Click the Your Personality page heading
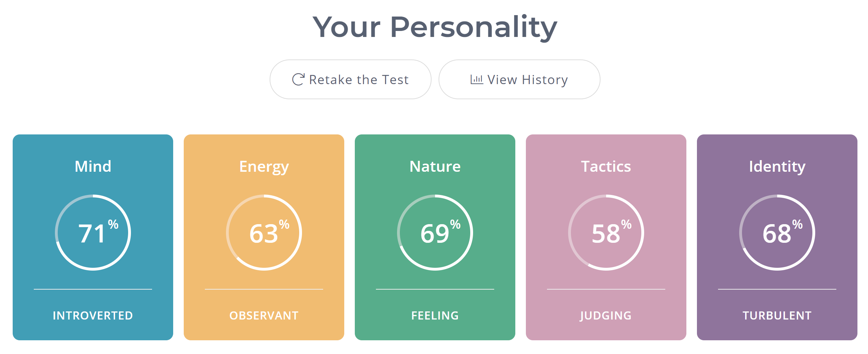Screen dimensions: 868x354 tap(435, 27)
